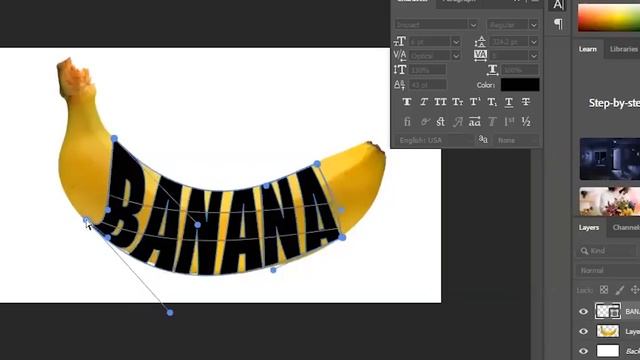The width and height of the screenshot is (640, 360).
Task: Click the horizontal scale percentage field
Action: coord(520,70)
